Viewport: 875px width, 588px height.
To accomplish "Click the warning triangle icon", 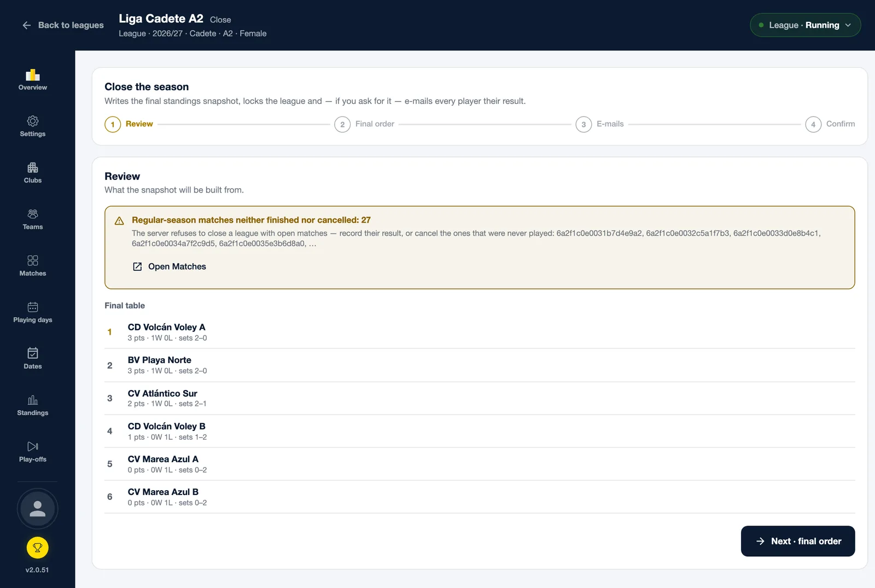I will 119,221.
